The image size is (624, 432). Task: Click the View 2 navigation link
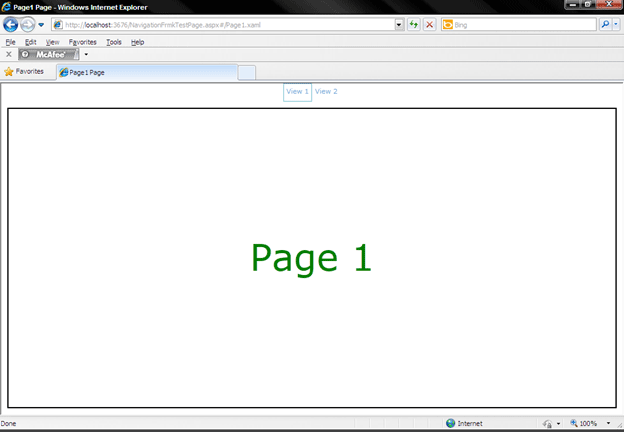326,91
